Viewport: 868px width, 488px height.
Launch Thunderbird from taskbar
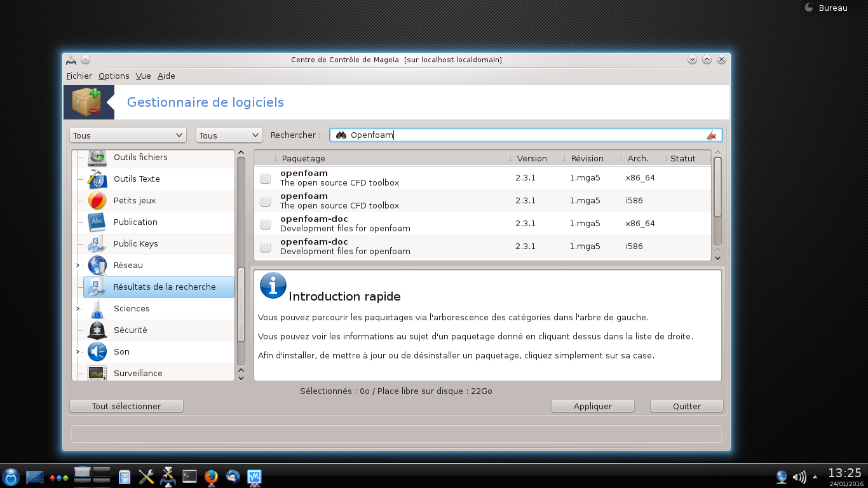(233, 477)
